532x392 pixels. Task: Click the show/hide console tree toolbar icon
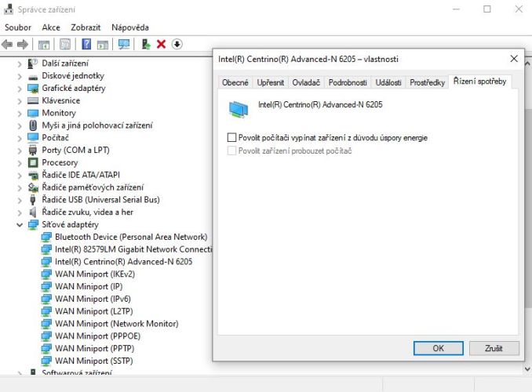pos(44,45)
